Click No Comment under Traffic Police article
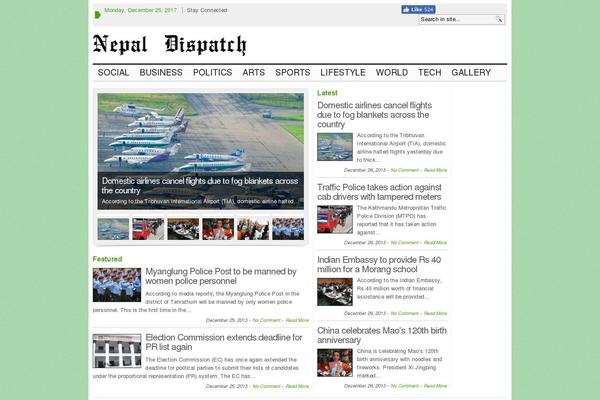This screenshot has width=600, height=400. [x=404, y=243]
